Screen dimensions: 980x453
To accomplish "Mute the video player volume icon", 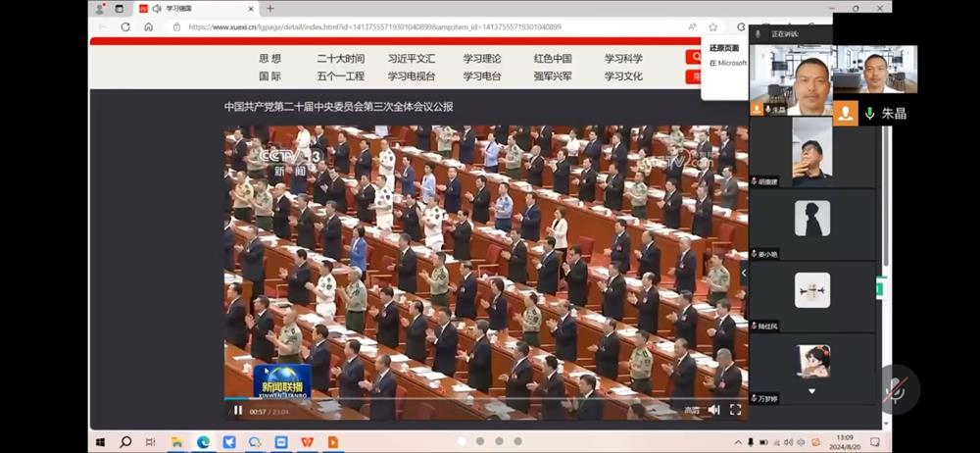I will pos(713,410).
